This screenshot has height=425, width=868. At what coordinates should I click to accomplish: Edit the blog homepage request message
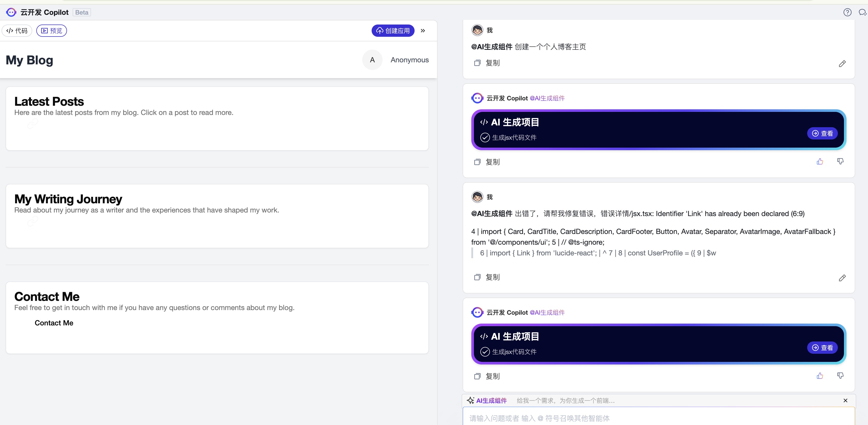click(842, 64)
